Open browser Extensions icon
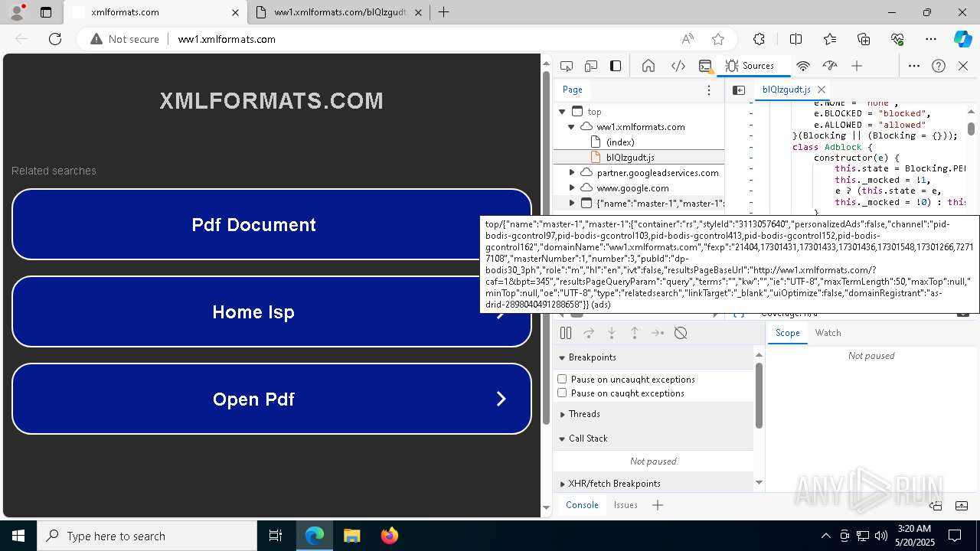980x551 pixels. pos(759,39)
